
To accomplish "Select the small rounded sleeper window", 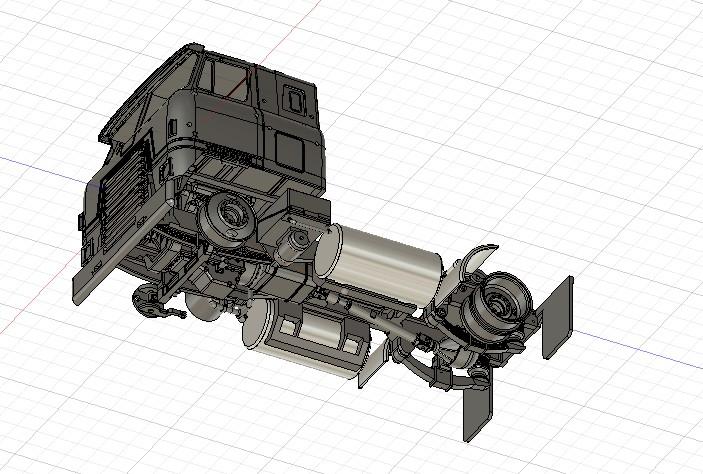I will [294, 100].
